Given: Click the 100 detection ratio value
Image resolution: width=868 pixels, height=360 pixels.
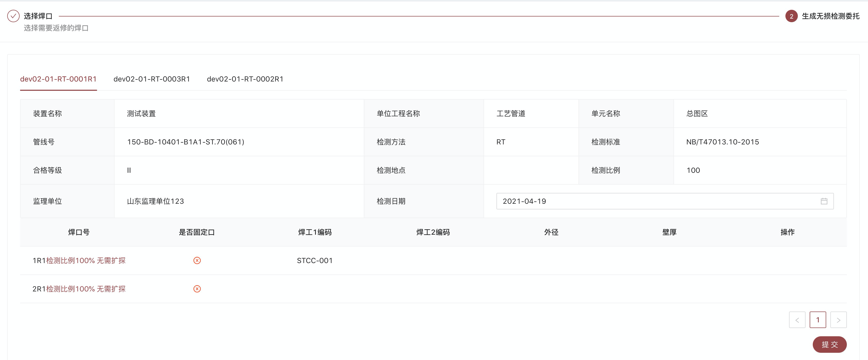Looking at the screenshot, I should (x=693, y=170).
